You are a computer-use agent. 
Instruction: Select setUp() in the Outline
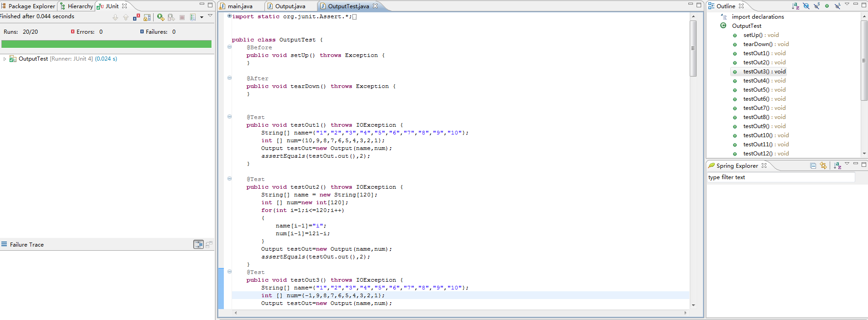click(x=761, y=35)
